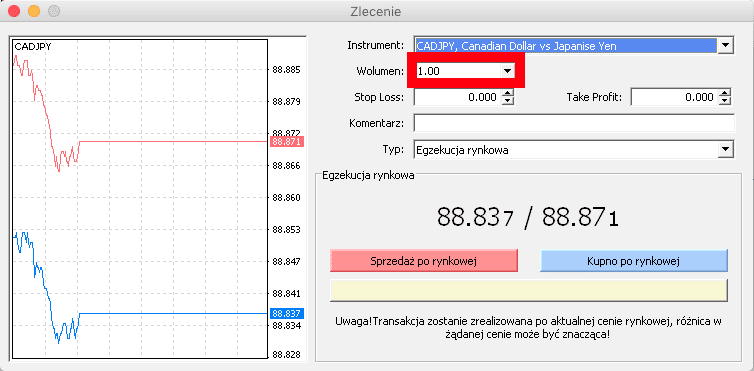The width and height of the screenshot is (754, 371).
Task: Click the CADJPY chart title
Action: point(33,47)
